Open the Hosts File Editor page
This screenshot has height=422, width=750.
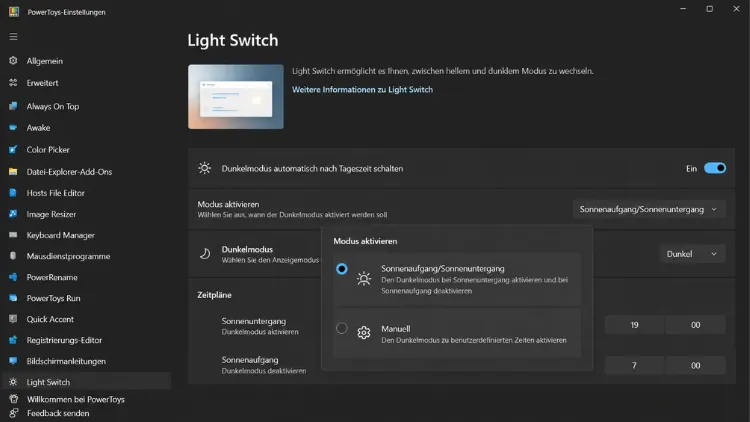click(55, 193)
